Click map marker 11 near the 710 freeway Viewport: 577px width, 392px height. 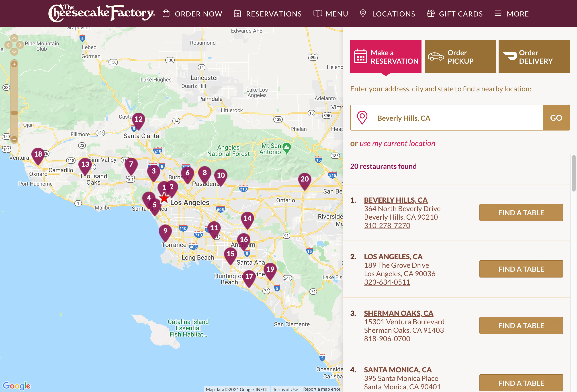click(214, 229)
